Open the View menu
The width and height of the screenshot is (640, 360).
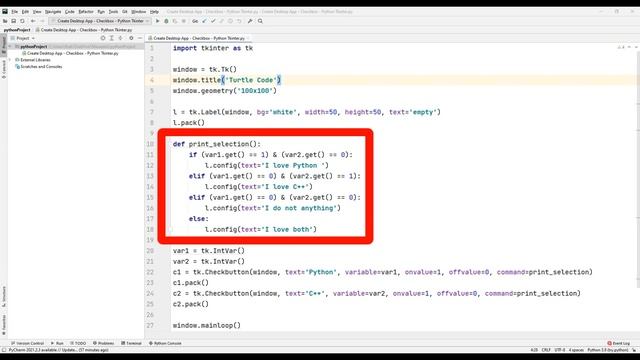click(x=37, y=12)
